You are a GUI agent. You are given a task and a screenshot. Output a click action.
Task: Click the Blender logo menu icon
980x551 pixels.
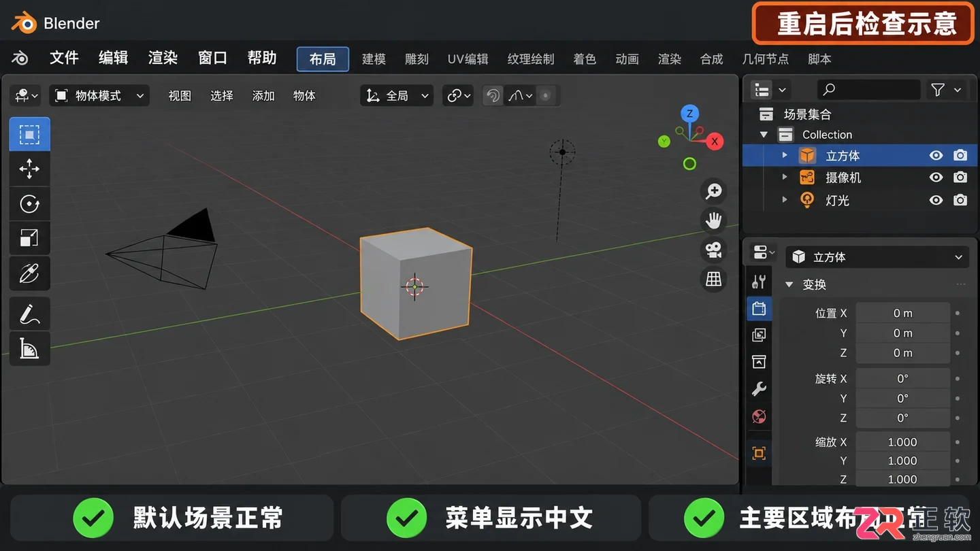point(20,59)
